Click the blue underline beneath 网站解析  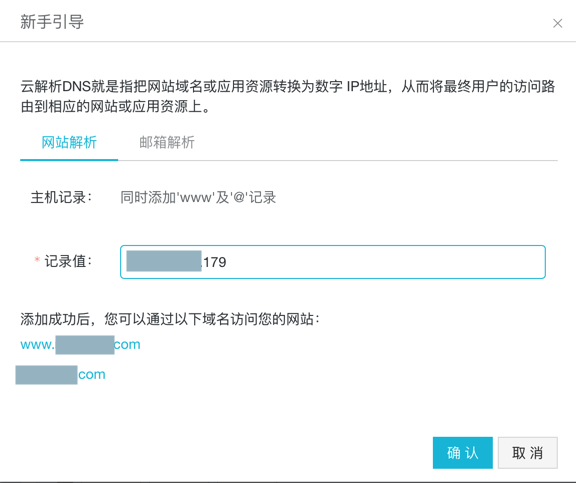click(x=69, y=160)
